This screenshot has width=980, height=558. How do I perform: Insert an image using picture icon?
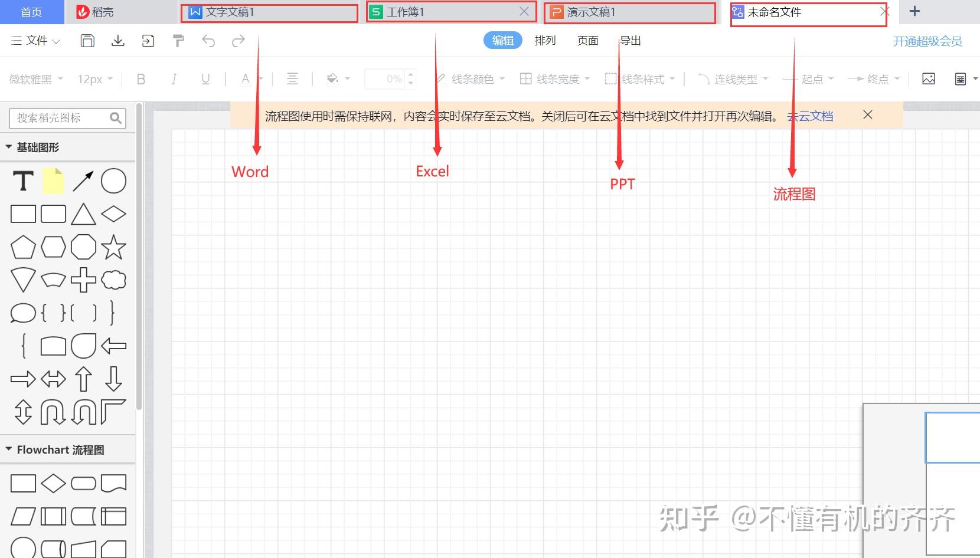click(x=929, y=79)
